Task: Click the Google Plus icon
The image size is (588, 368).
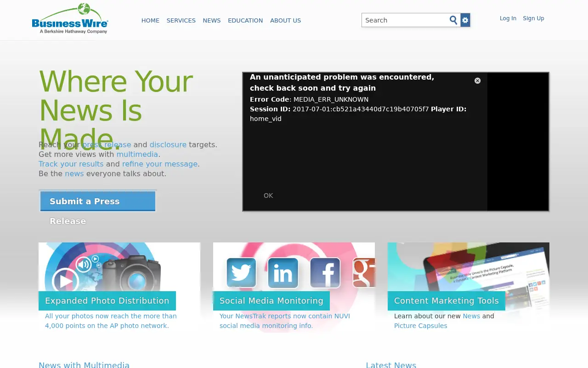Action: tap(364, 273)
